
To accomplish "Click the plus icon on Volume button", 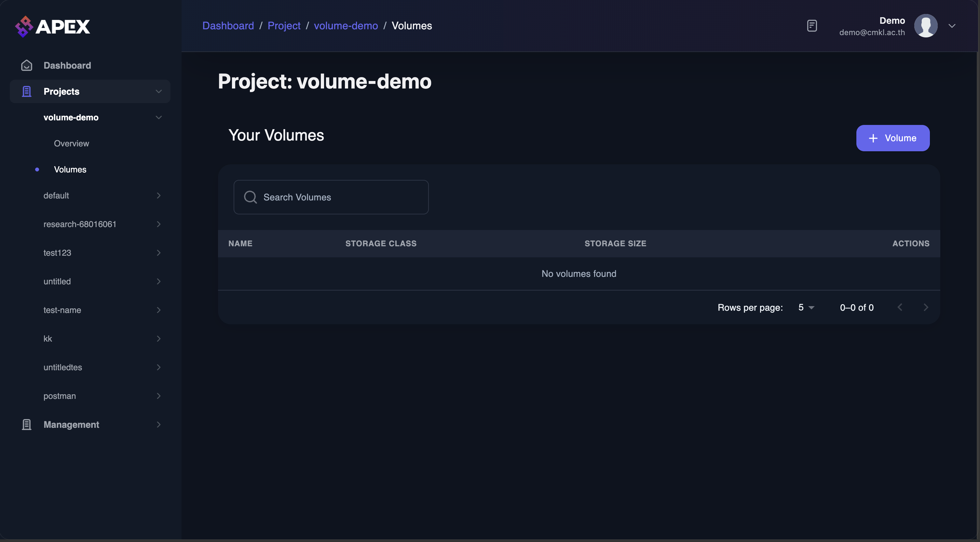I will [873, 138].
